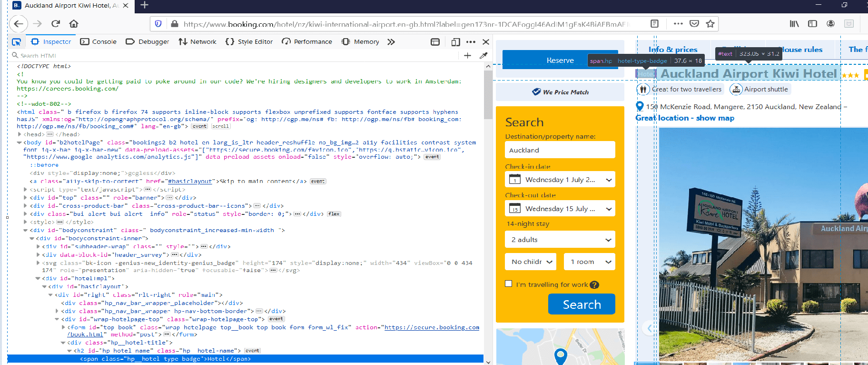This screenshot has width=868, height=365.
Task: Click the yellow panel Search button
Action: (582, 304)
